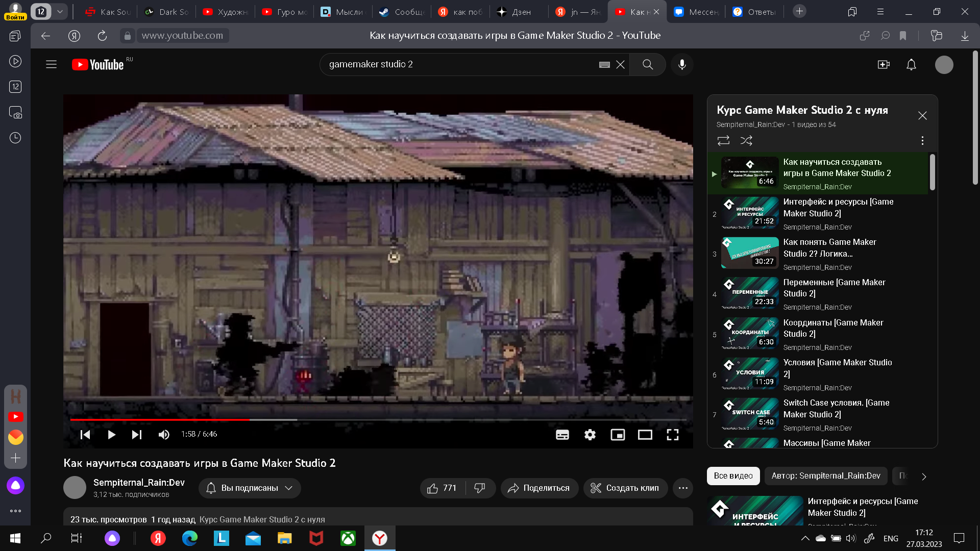The width and height of the screenshot is (980, 551).
Task: Open YouTube notifications bell
Action: tap(911, 65)
